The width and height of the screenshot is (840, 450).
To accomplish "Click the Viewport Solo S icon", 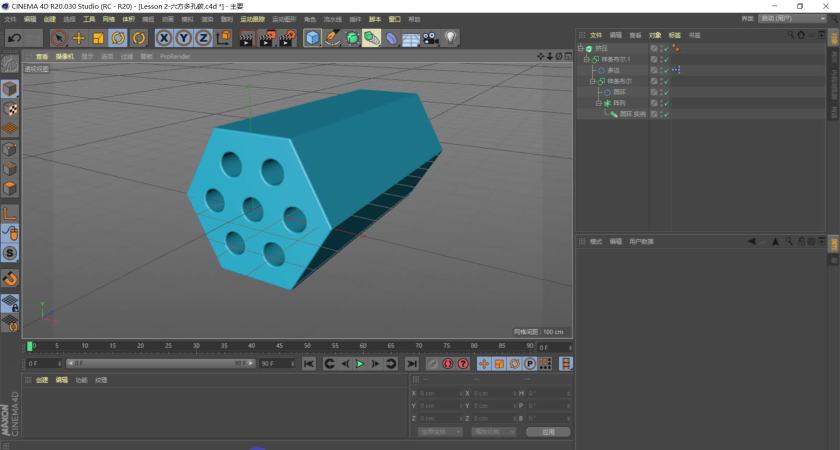I will click(x=10, y=253).
